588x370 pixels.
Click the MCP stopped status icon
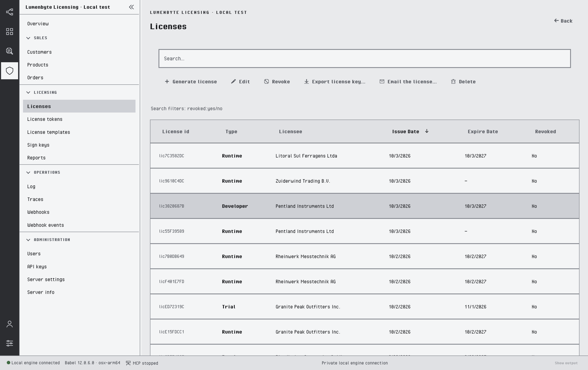click(128, 363)
